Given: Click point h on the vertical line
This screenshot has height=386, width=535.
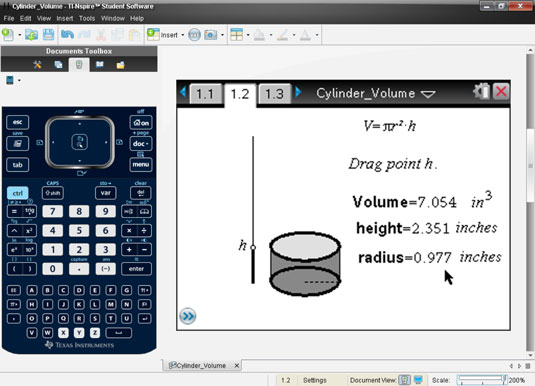Looking at the screenshot, I should click(x=253, y=247).
